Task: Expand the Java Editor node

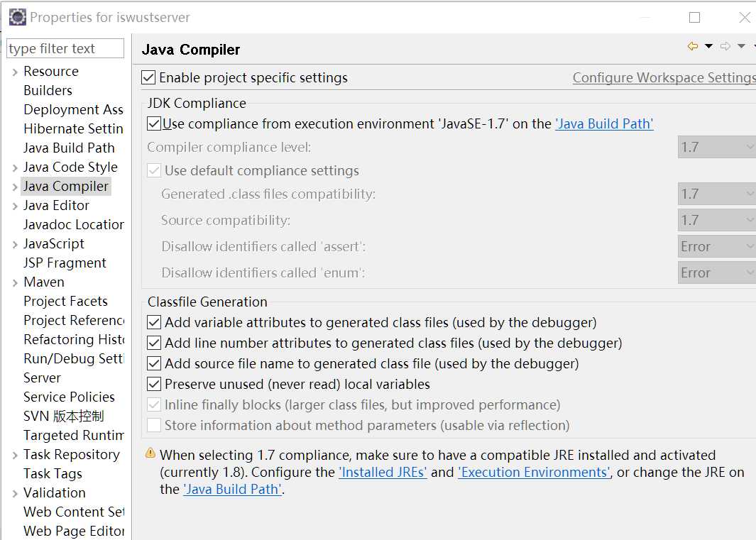Action: pyautogui.click(x=15, y=206)
